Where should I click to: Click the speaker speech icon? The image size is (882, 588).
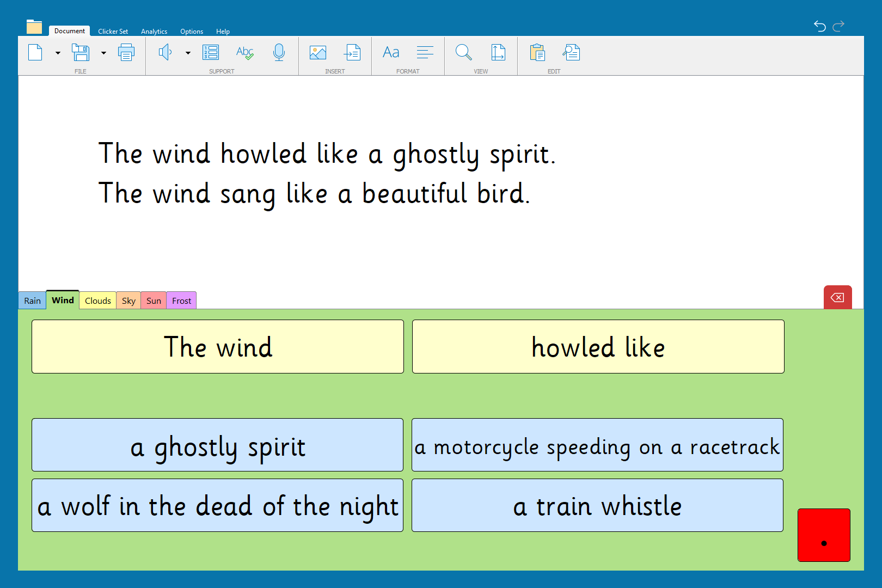[165, 53]
